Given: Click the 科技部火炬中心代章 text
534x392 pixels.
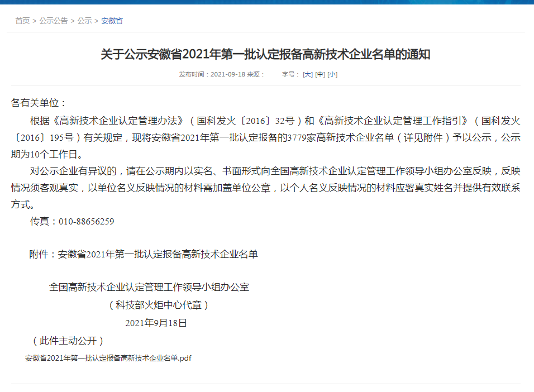Looking at the screenshot, I should pos(159,305).
